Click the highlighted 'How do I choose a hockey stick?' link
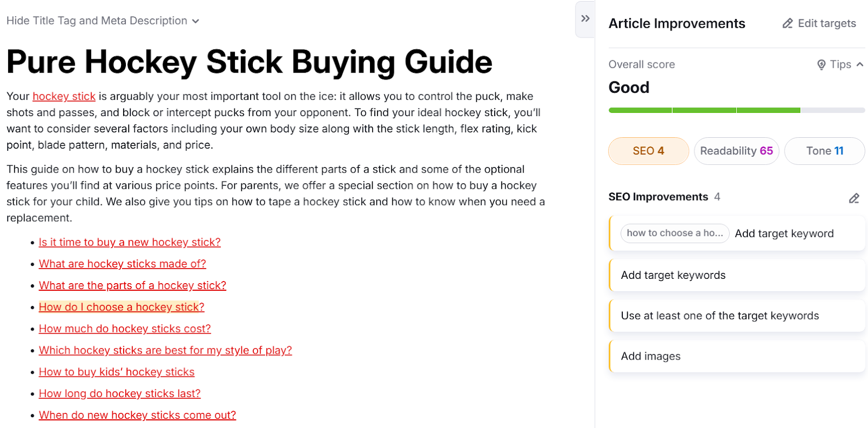The image size is (868, 428). tap(121, 306)
